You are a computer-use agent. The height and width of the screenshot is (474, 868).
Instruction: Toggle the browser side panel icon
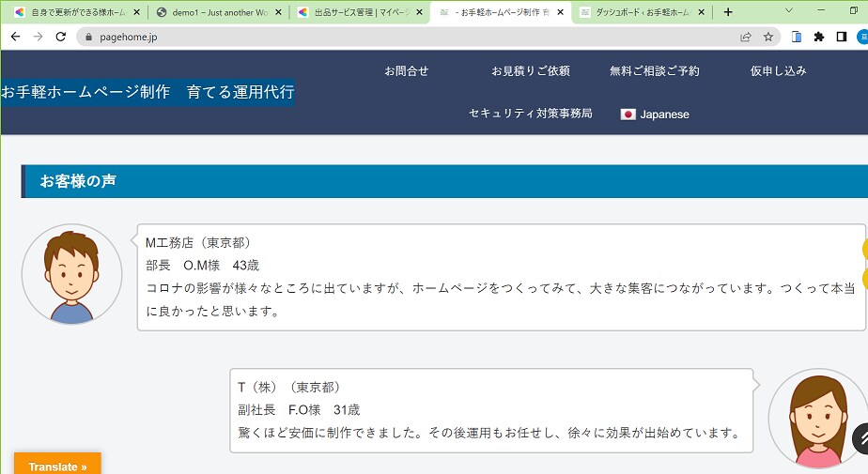pos(842,37)
